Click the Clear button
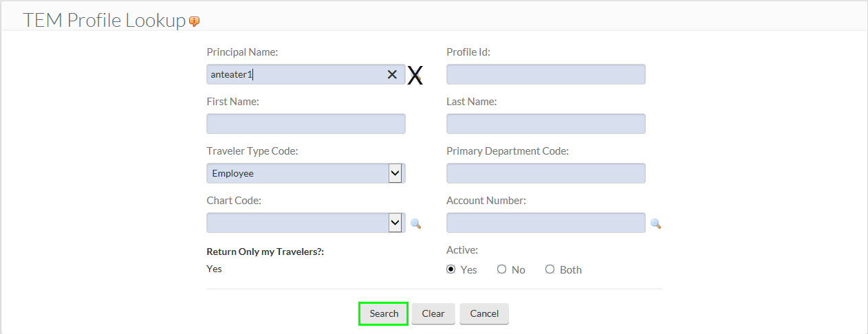868x334 pixels. pyautogui.click(x=433, y=313)
